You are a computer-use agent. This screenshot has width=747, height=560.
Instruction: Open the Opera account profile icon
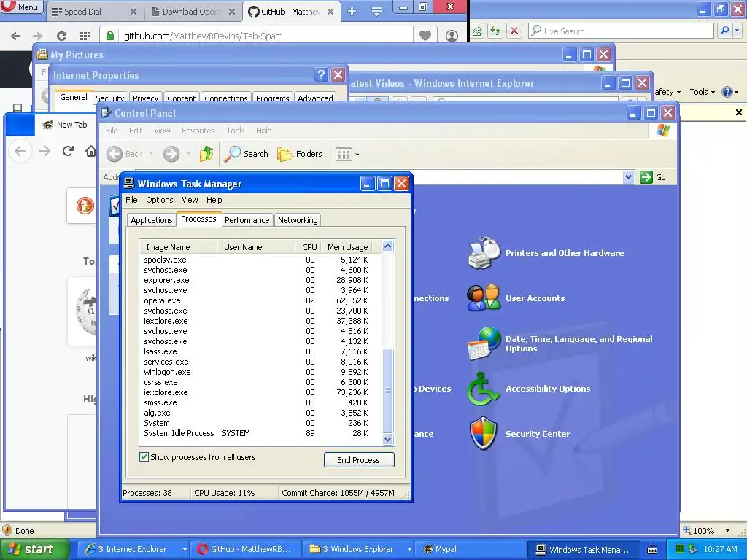click(452, 36)
